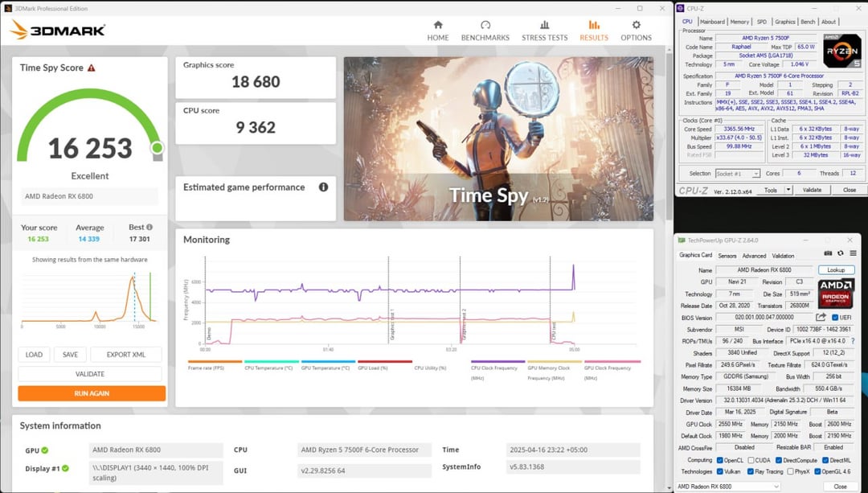Image resolution: width=868 pixels, height=493 pixels.
Task: Click the GPU-Z screenshot camera icon
Action: coord(828,253)
